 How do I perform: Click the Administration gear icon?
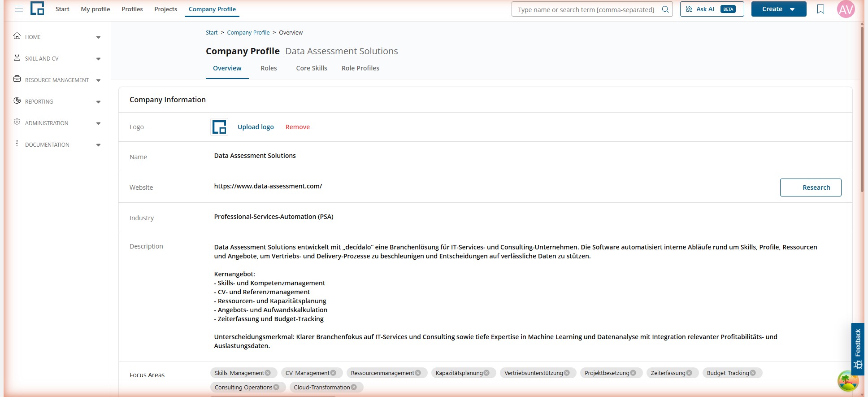pyautogui.click(x=17, y=122)
